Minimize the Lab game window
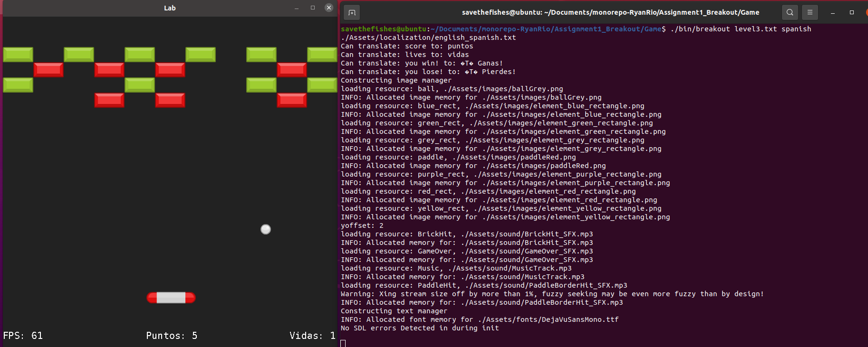 (x=297, y=8)
